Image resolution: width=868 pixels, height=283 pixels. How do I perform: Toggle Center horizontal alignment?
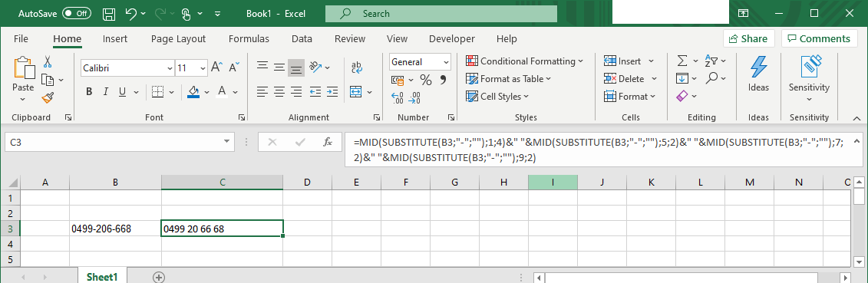279,92
